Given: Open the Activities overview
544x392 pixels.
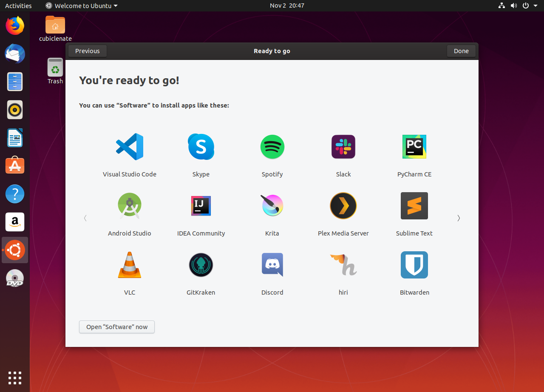Looking at the screenshot, I should point(18,6).
